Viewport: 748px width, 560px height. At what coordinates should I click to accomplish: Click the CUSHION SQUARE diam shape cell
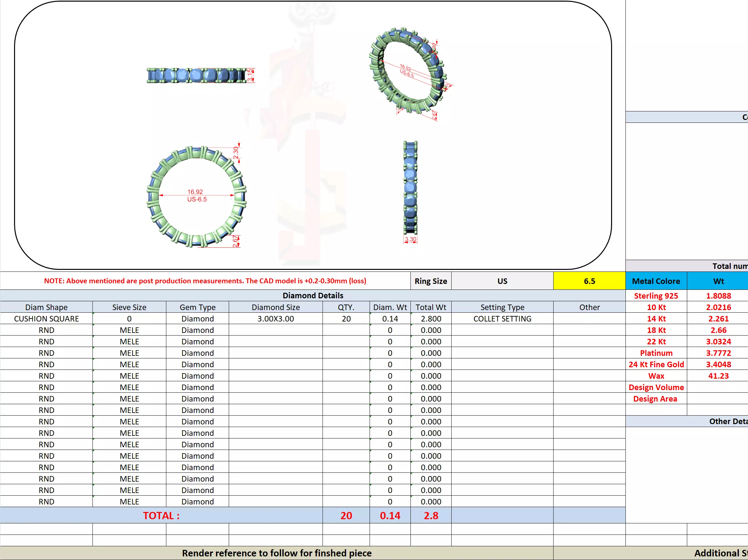(46, 319)
